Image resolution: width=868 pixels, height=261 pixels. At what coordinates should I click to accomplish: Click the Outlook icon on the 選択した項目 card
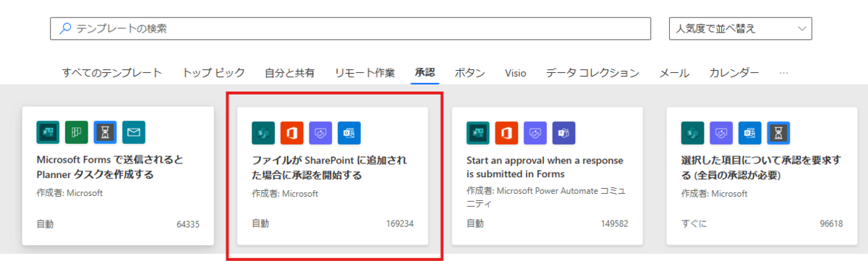[x=750, y=133]
